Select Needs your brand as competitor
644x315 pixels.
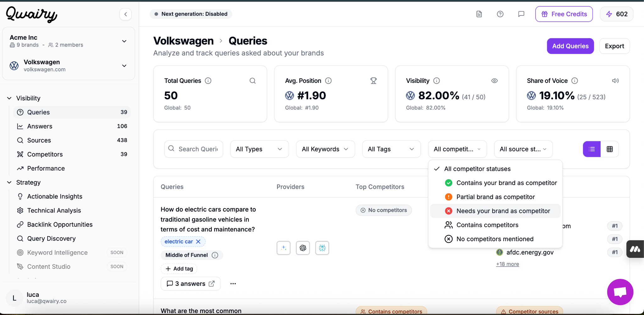tap(495, 211)
